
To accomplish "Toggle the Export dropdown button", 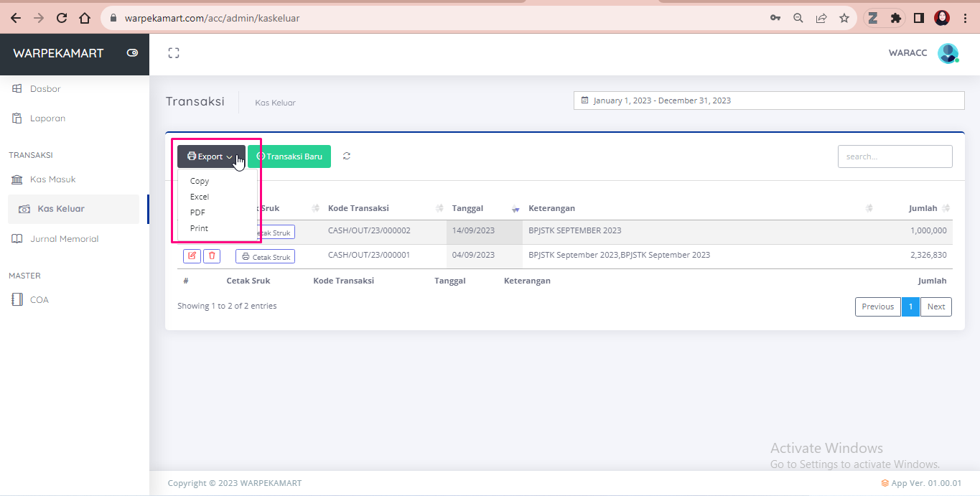I will 211,156.
